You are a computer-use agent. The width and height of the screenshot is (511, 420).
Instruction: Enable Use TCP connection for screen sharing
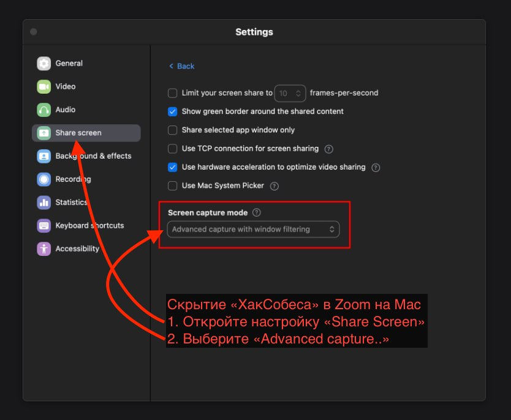[172, 149]
